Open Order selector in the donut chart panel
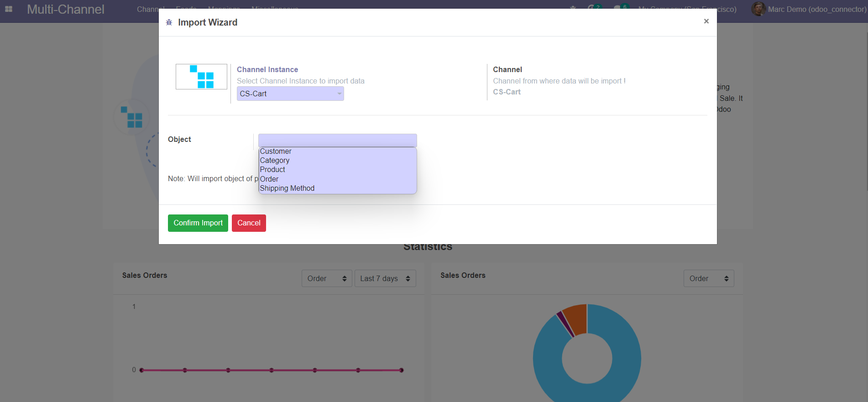Viewport: 868px width, 402px height. click(708, 279)
